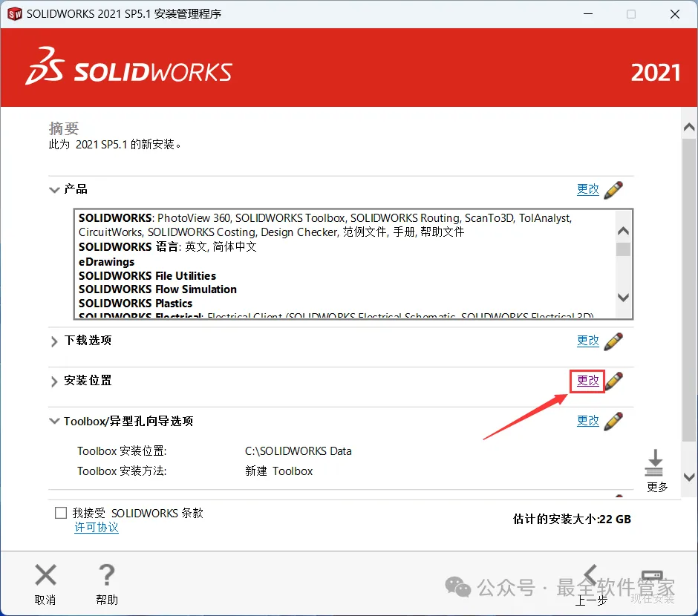
Task: Click 更改 link for Toolbox options
Action: 588,420
